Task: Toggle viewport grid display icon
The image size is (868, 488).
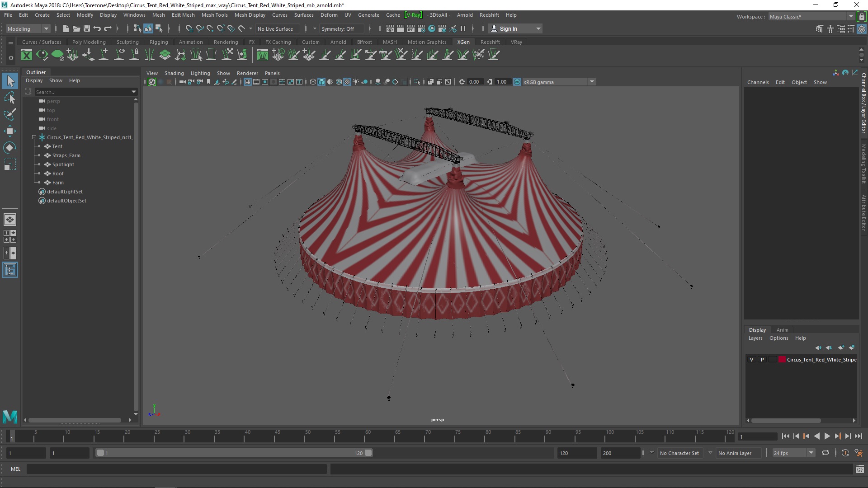Action: (248, 82)
